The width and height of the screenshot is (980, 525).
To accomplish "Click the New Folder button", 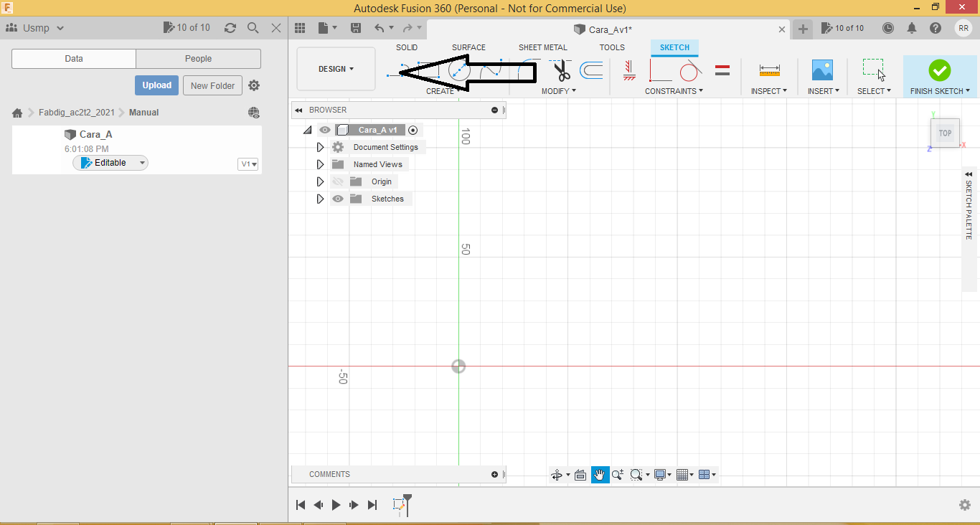I will pyautogui.click(x=213, y=85).
